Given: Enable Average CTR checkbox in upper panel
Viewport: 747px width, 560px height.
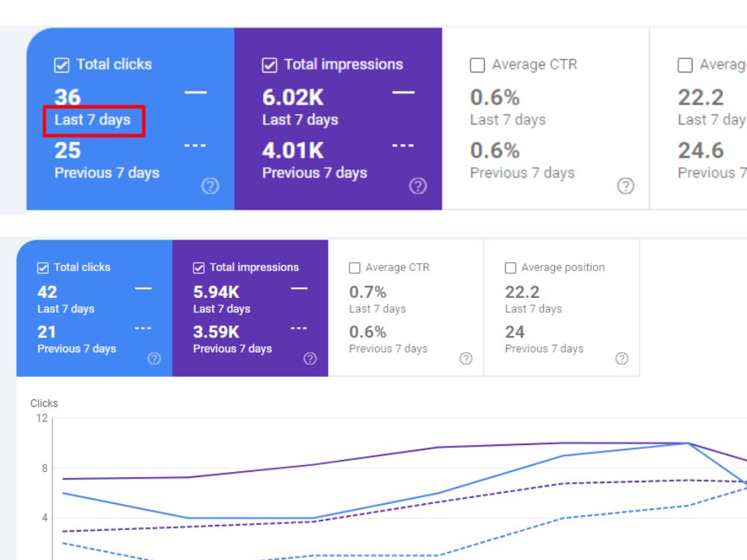Looking at the screenshot, I should point(477,65).
